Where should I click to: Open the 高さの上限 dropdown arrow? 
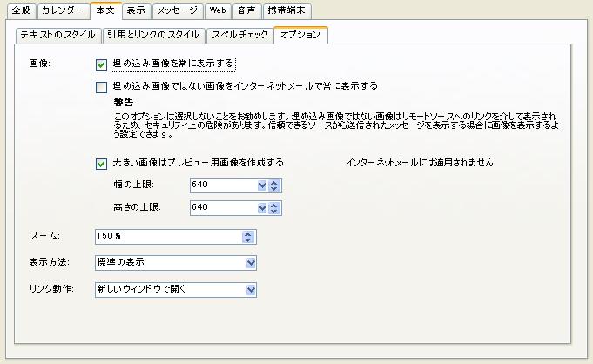click(x=262, y=208)
